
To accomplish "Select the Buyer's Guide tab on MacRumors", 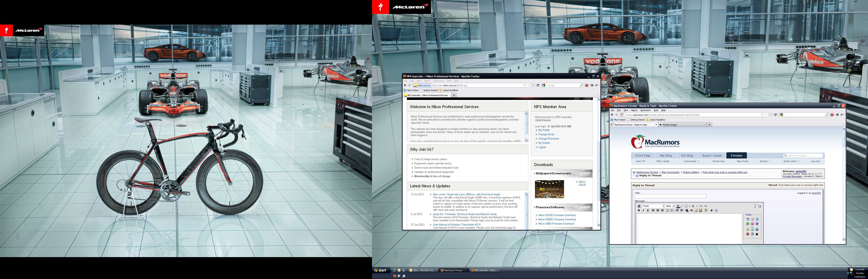I will pos(712,156).
